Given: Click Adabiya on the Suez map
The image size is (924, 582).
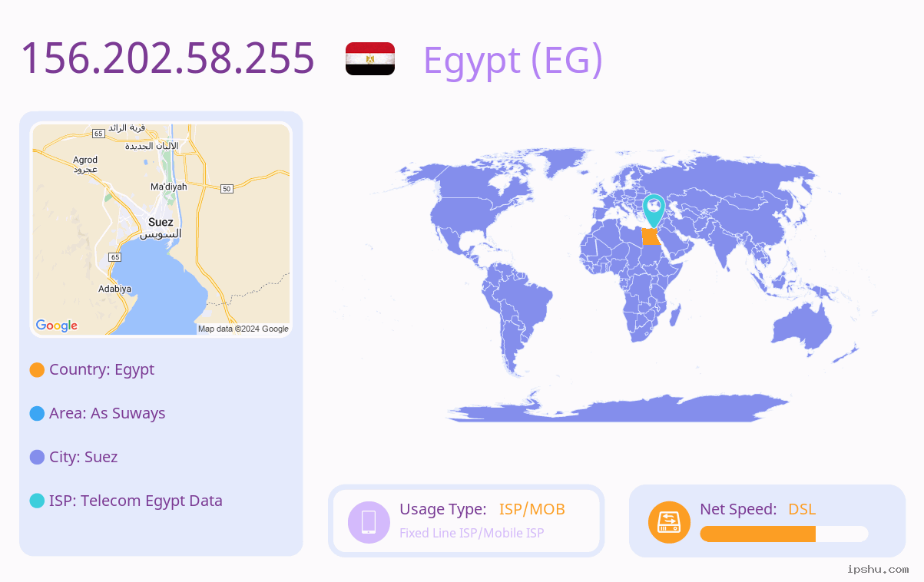Looking at the screenshot, I should coord(114,289).
